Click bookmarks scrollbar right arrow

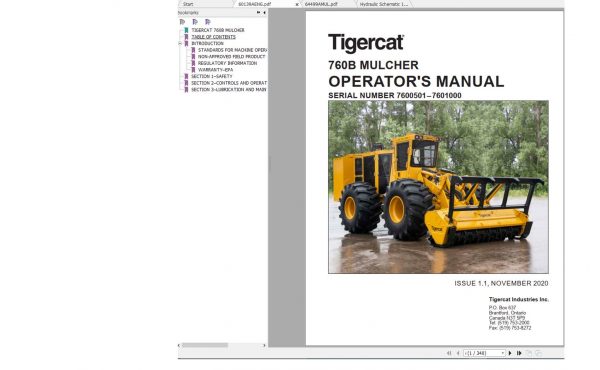click(264, 345)
